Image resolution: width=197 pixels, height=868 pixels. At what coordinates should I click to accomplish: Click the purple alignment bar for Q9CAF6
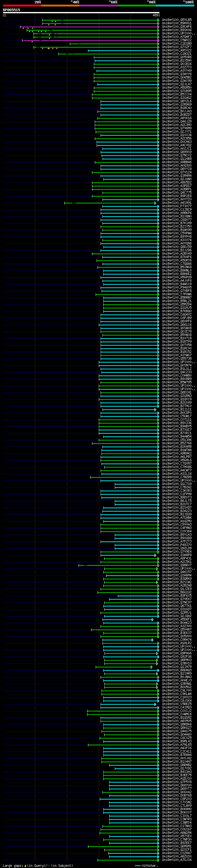tap(89, 26)
